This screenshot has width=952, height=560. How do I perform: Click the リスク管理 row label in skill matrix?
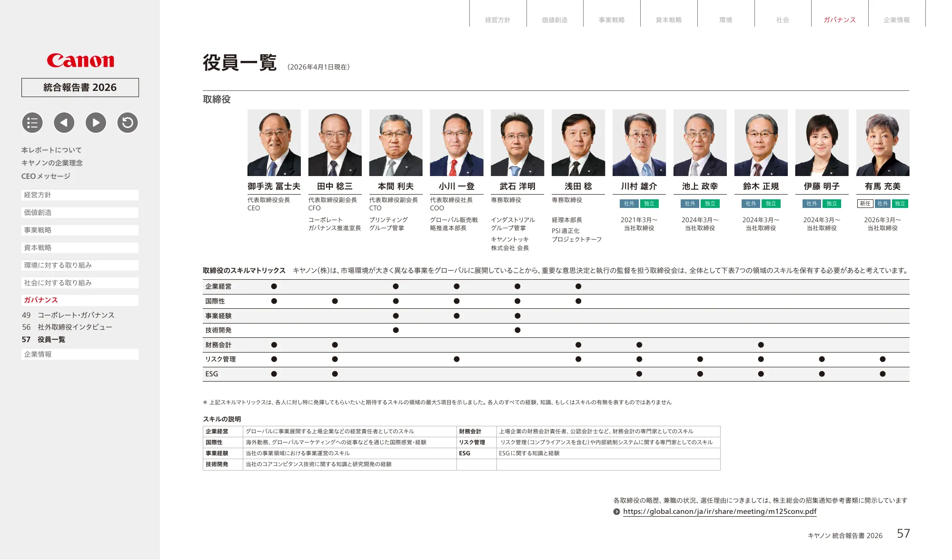pos(220,359)
